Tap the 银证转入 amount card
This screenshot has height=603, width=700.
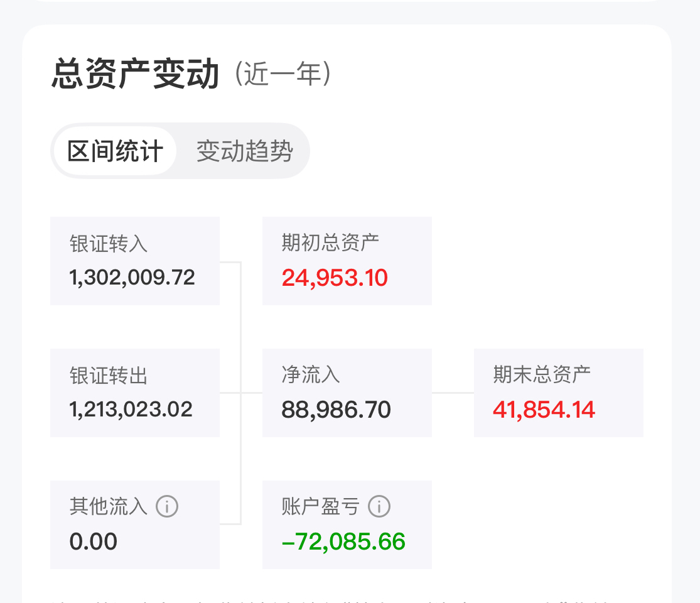click(135, 261)
